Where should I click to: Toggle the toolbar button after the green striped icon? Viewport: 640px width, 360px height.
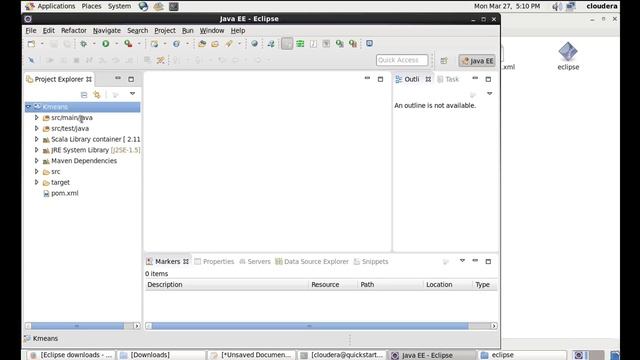pyautogui.click(x=313, y=44)
